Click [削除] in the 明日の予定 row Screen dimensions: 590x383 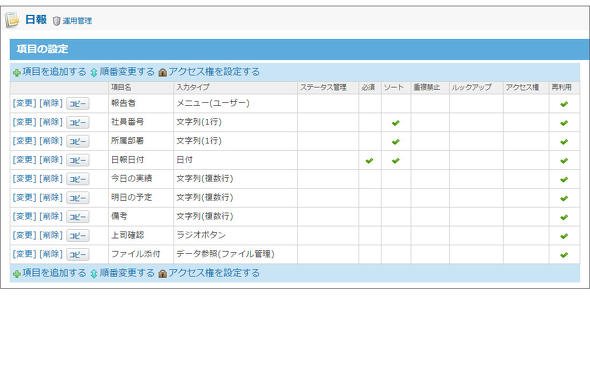pos(51,197)
